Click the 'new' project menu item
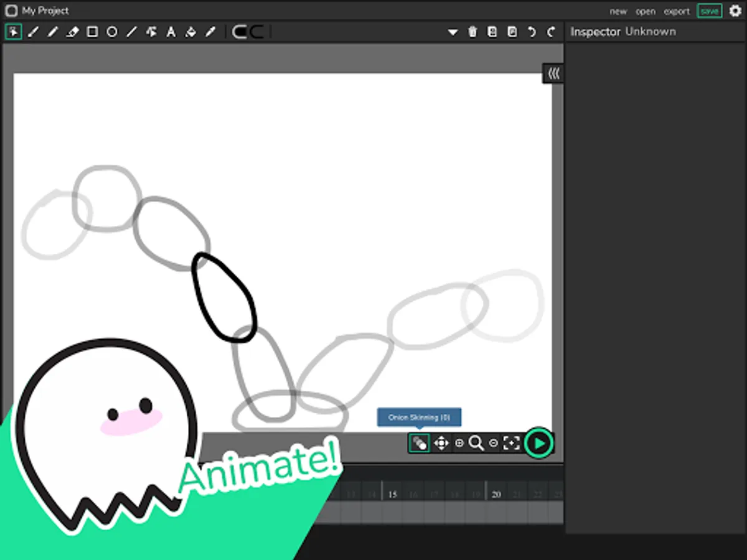 tap(618, 11)
